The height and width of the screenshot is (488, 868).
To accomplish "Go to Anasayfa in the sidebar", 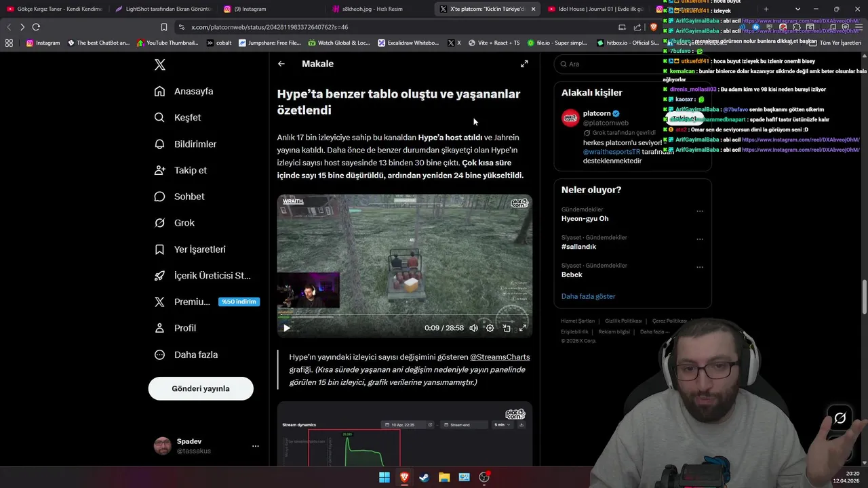I will (x=184, y=91).
